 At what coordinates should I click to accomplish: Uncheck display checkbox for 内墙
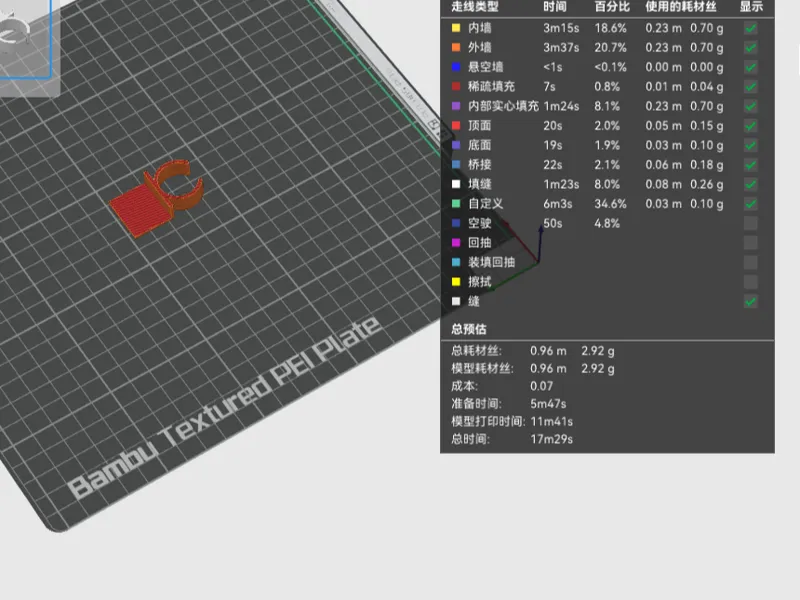tap(751, 28)
